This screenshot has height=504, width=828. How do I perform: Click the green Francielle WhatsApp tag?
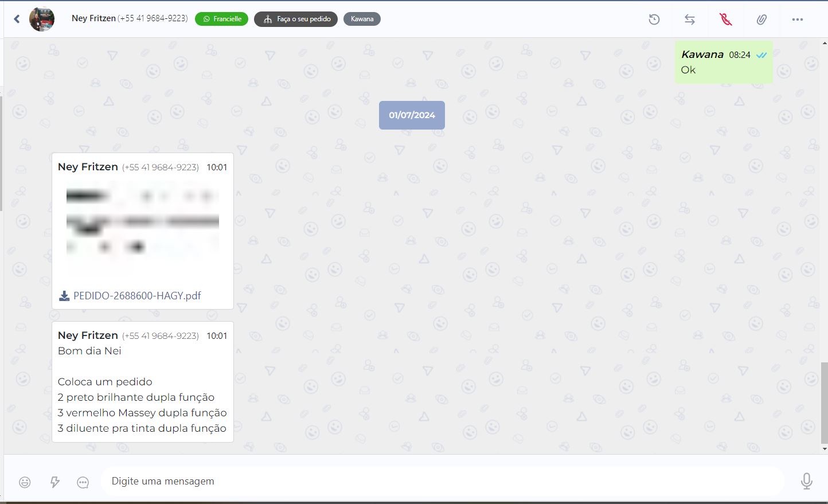click(221, 19)
